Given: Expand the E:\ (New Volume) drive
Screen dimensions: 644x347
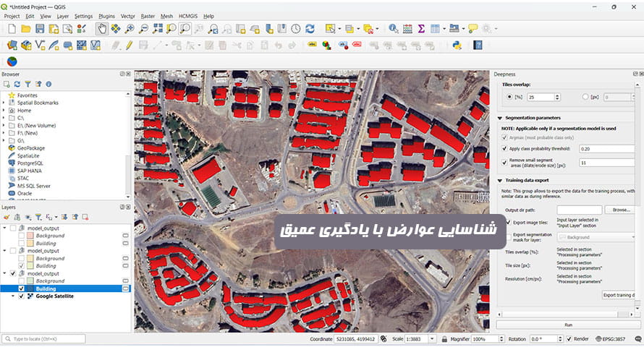Looking at the screenshot, I should pos(4,126).
